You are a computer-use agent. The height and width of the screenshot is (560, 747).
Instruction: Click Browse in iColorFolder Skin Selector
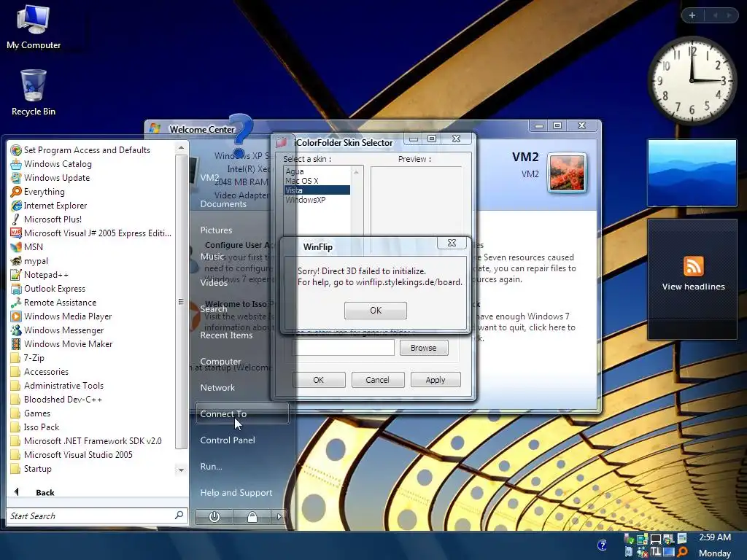click(424, 348)
